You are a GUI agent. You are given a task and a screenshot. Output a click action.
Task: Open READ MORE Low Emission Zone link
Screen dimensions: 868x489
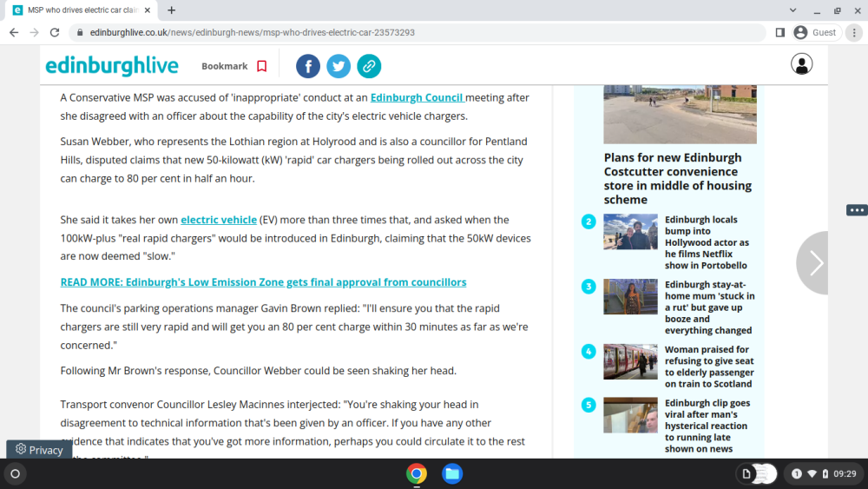(x=264, y=282)
